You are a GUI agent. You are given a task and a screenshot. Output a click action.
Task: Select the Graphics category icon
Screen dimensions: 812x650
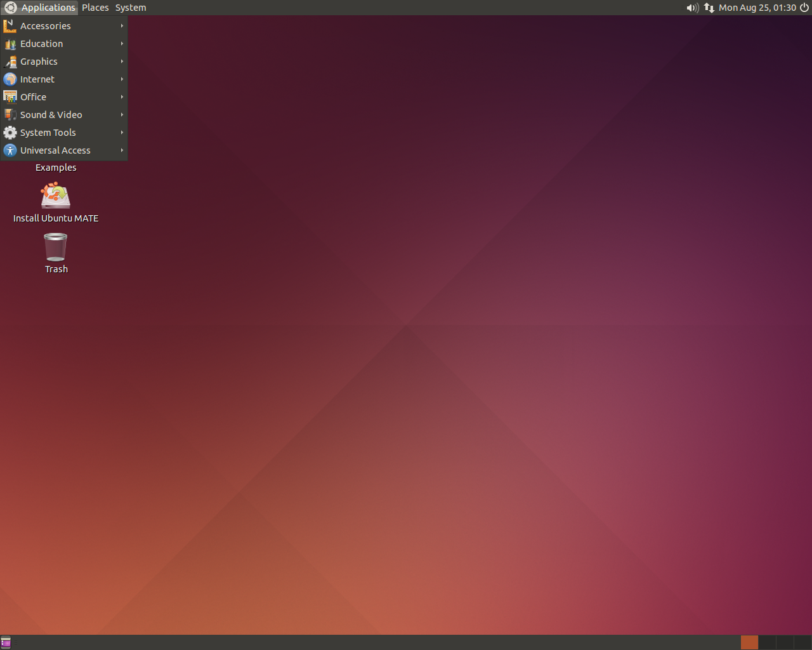(x=10, y=62)
